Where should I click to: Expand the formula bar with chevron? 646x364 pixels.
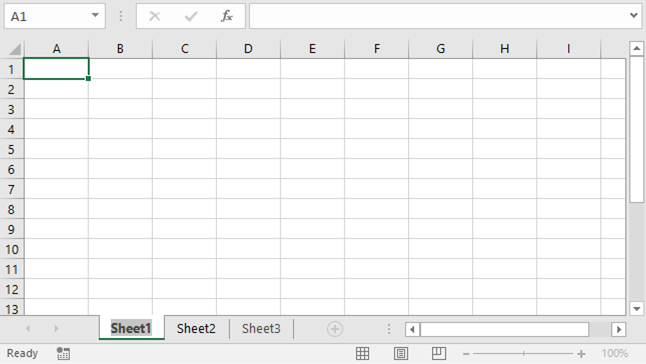point(634,16)
